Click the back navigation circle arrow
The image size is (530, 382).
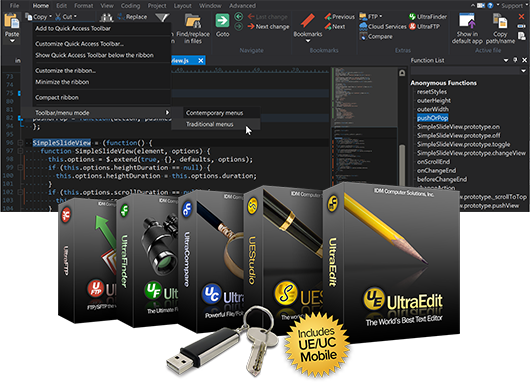coord(239,17)
